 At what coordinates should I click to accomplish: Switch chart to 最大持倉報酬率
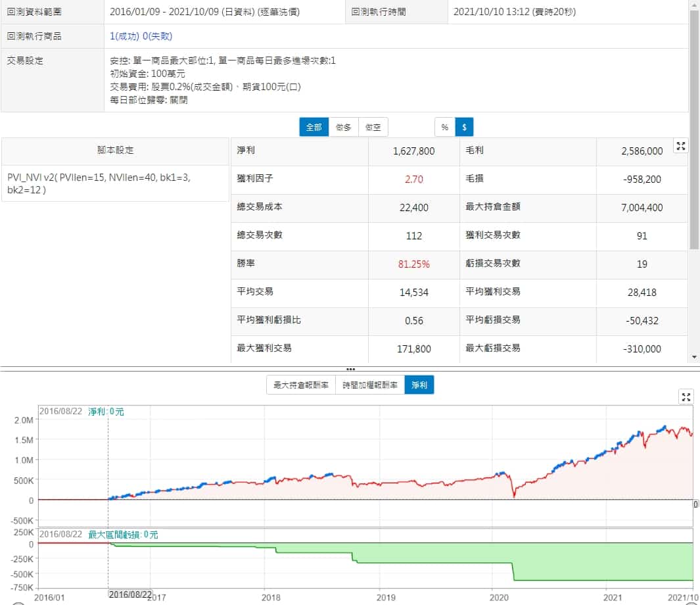click(x=300, y=385)
